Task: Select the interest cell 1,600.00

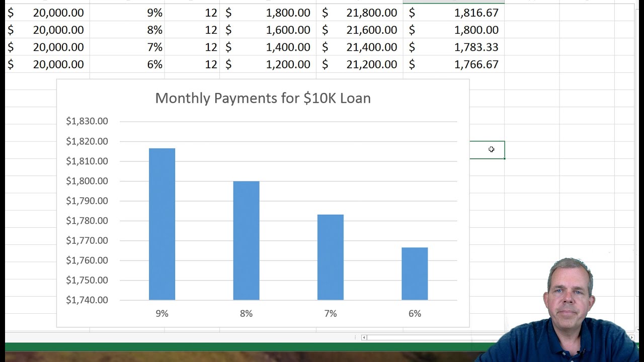Action: pos(268,30)
